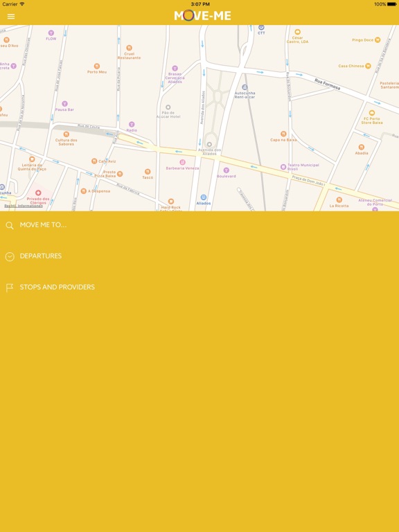Tap the CTT post office marker
The image size is (399, 532).
[261, 27]
